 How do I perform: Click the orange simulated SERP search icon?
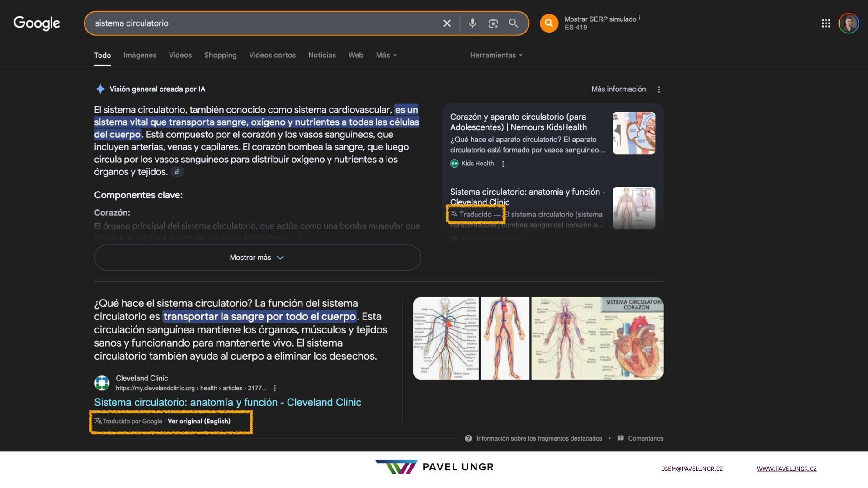tap(549, 23)
